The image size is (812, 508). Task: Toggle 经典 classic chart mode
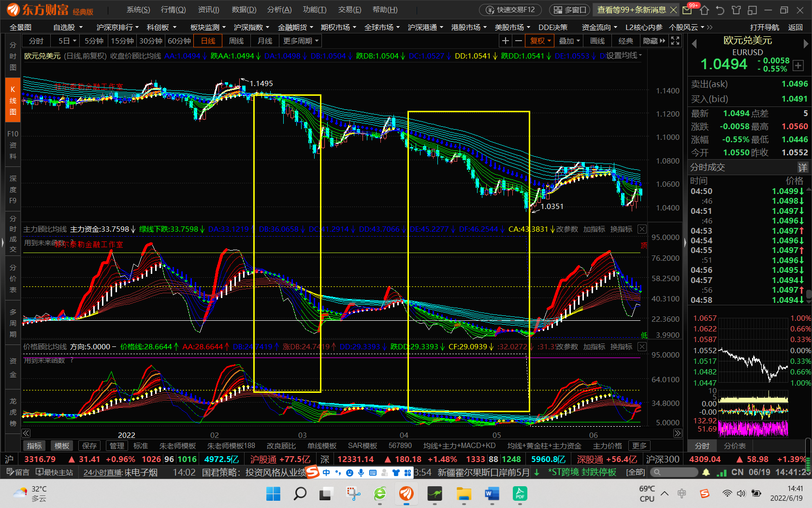[626, 41]
